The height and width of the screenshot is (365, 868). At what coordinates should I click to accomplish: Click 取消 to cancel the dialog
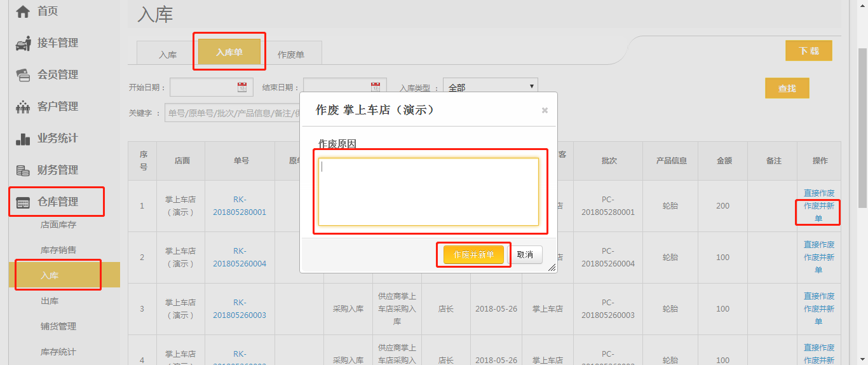[x=525, y=255]
